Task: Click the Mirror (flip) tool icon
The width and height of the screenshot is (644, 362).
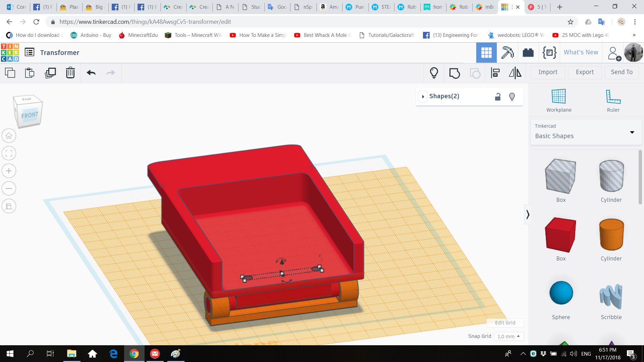Action: click(515, 73)
